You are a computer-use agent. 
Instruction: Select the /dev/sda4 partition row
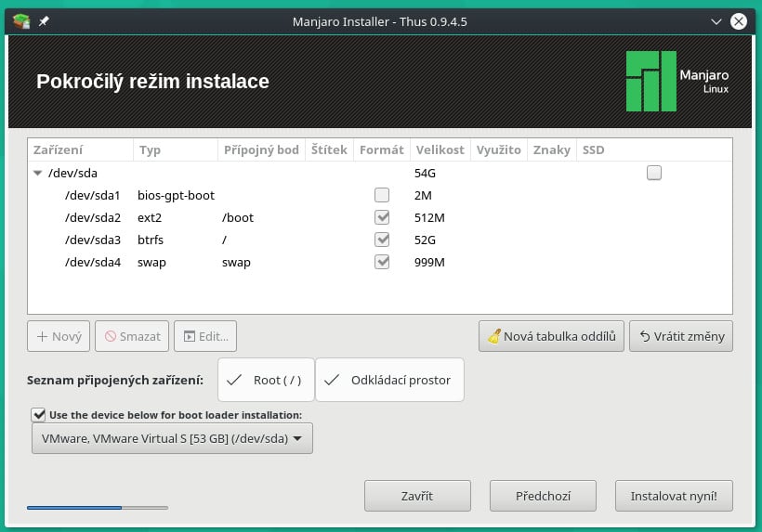pos(380,262)
